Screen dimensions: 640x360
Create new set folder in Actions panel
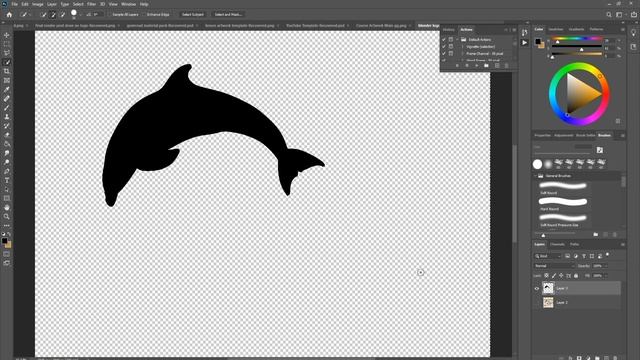[x=486, y=66]
